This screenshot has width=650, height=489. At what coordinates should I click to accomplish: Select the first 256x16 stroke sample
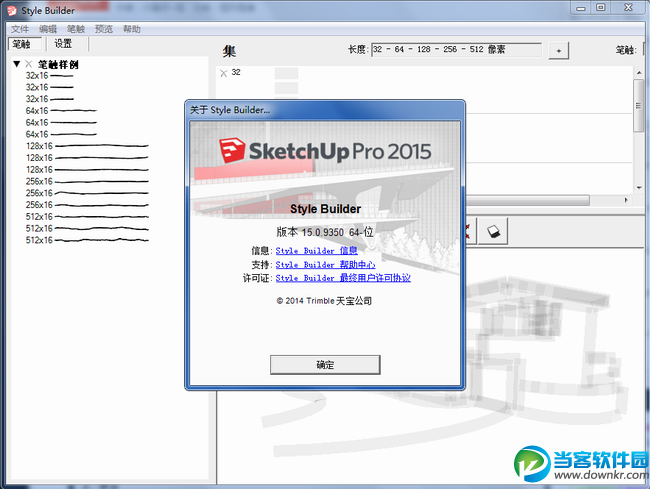tap(87, 182)
